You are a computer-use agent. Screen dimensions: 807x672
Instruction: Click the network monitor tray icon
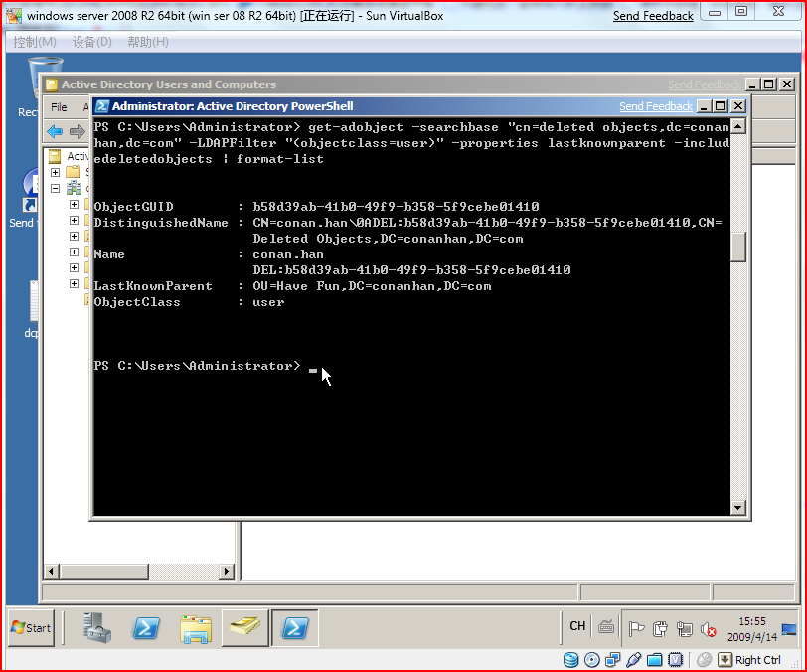685,628
